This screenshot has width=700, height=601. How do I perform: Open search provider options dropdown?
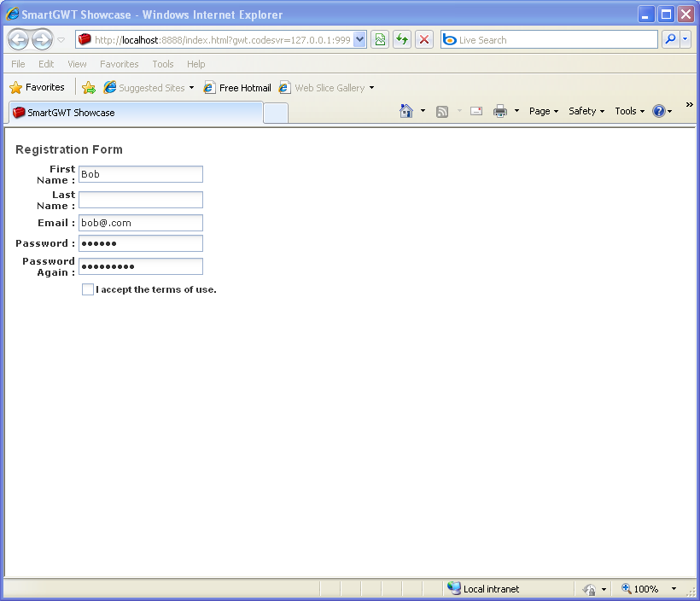[685, 40]
